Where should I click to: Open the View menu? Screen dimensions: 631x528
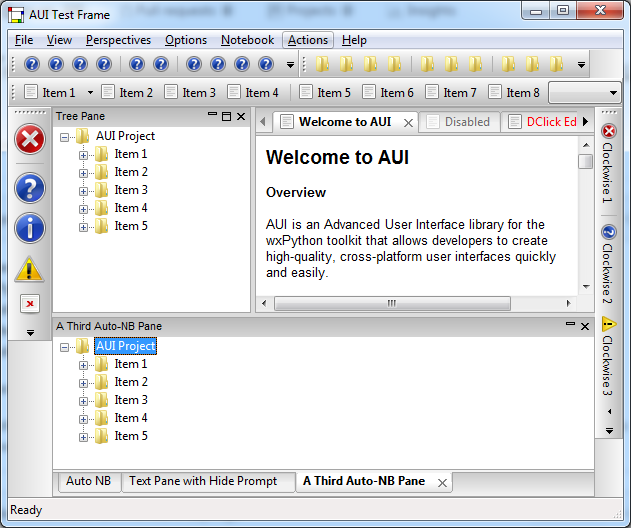coord(59,40)
